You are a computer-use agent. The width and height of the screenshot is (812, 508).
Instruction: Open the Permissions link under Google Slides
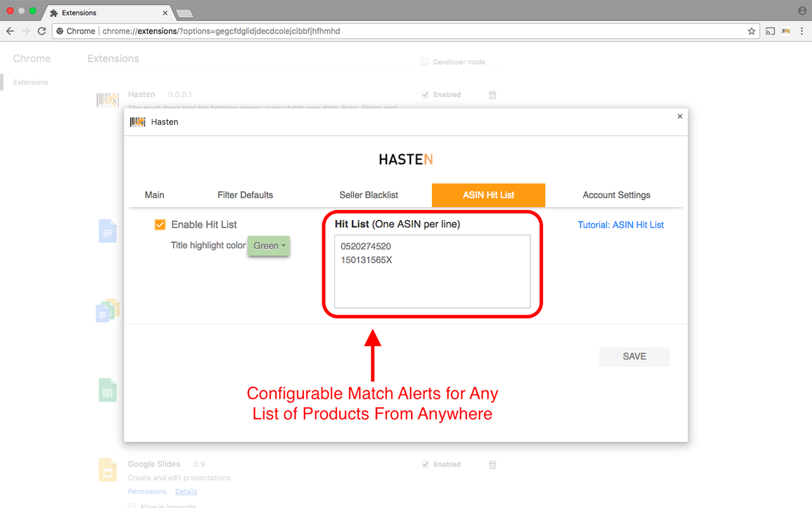point(147,491)
